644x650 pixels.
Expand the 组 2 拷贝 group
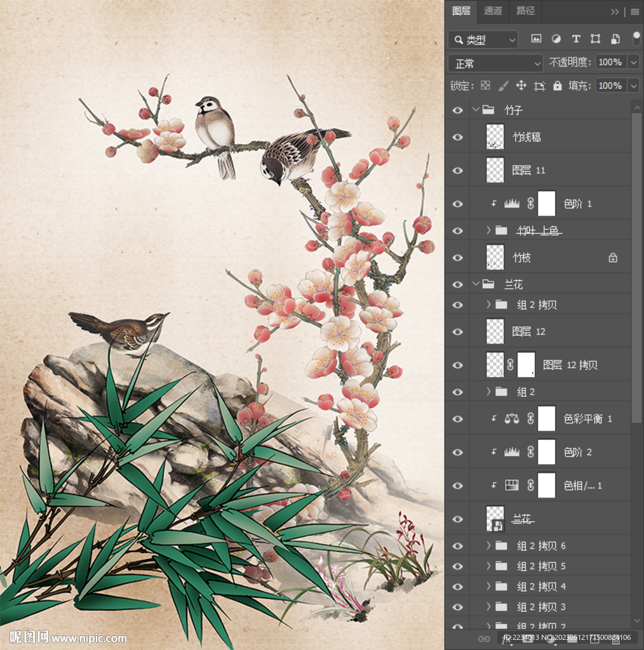tap(488, 305)
